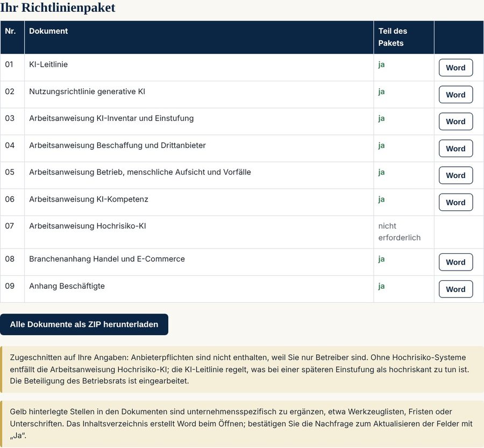Screen dimensions: 484x448
Task: Select document name KI-Leitlinie
Action: pyautogui.click(x=48, y=64)
